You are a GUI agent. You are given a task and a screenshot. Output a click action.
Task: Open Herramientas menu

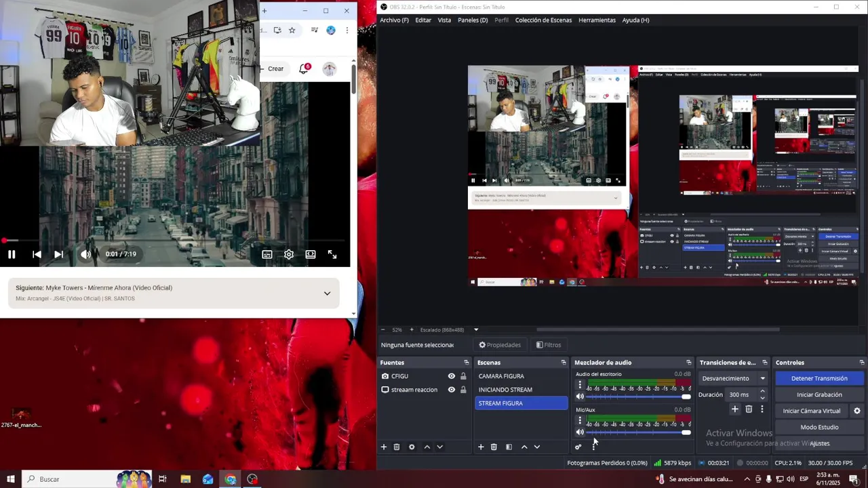click(597, 20)
